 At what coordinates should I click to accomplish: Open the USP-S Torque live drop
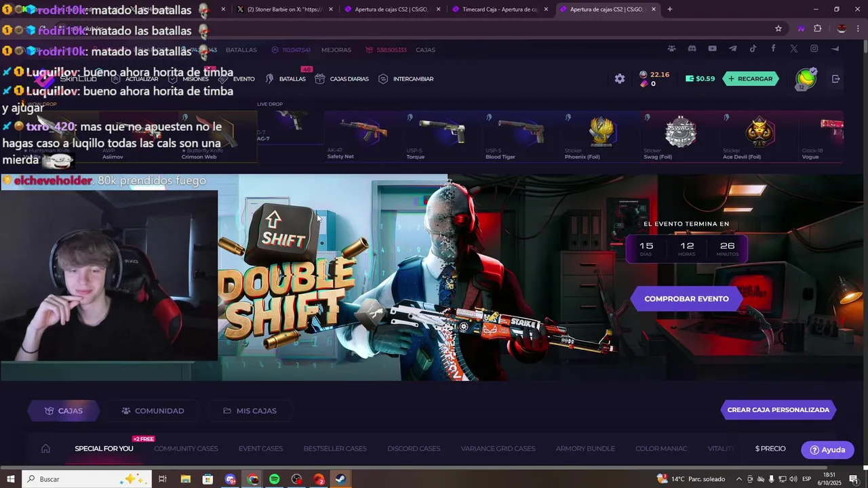pos(443,137)
